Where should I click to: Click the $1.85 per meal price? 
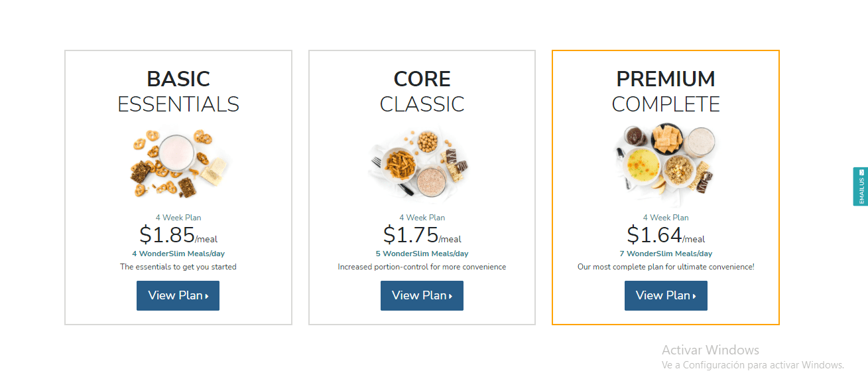178,235
